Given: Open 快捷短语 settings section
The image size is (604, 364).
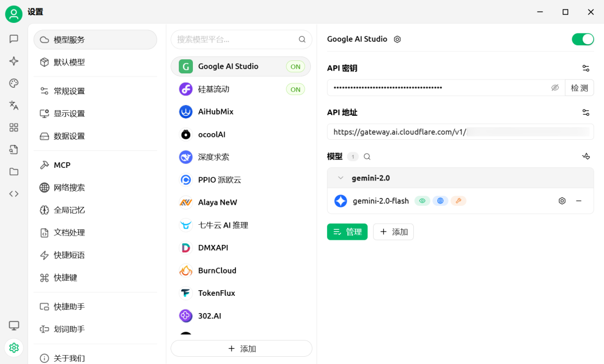Looking at the screenshot, I should pyautogui.click(x=95, y=255).
